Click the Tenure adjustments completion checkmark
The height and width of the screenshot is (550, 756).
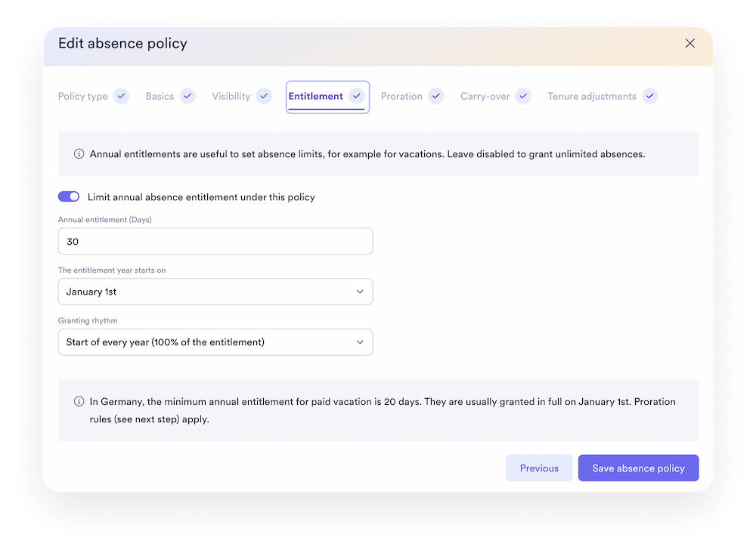(x=649, y=96)
